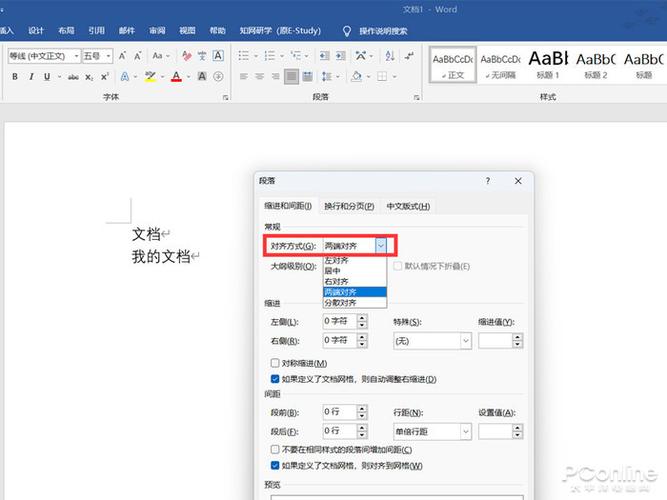667x500 pixels.
Task: Expand line spacing dropdown
Action: (466, 431)
